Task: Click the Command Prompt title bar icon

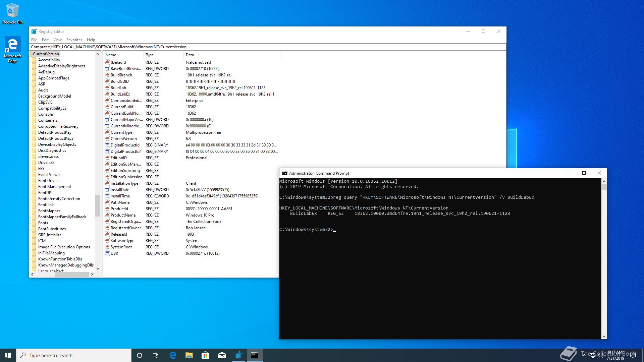Action: coord(284,173)
